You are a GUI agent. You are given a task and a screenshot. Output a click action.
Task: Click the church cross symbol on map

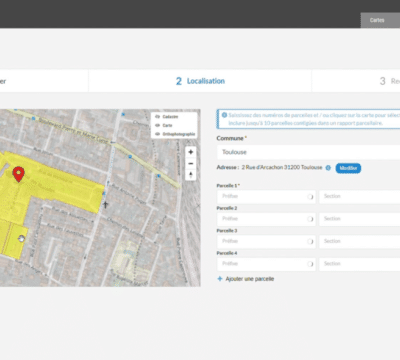(x=106, y=204)
